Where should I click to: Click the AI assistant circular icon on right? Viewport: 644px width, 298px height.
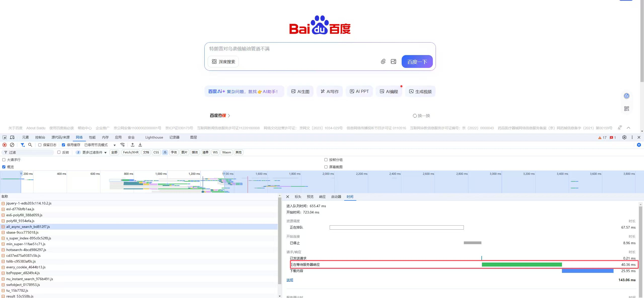coord(627,96)
